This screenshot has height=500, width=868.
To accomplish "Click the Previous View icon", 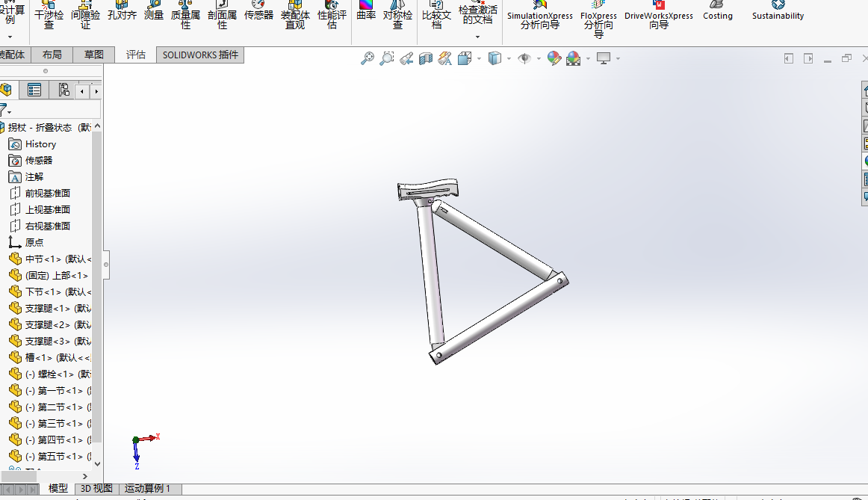I will coord(406,58).
